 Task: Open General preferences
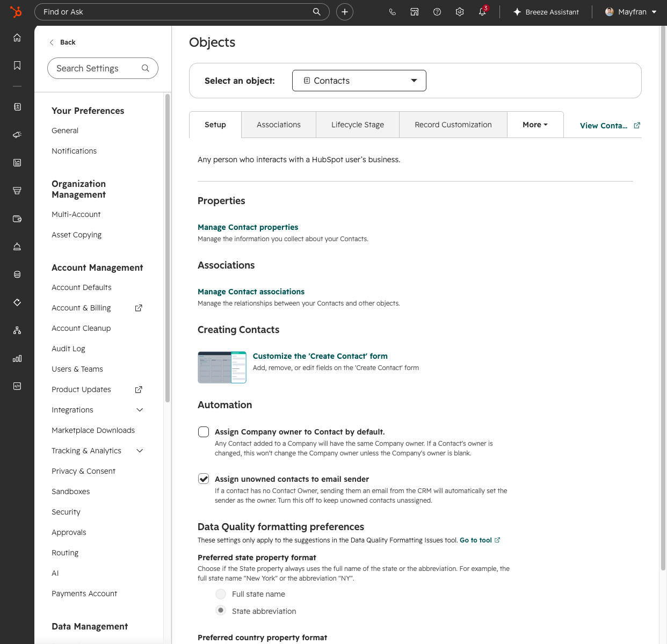point(65,131)
